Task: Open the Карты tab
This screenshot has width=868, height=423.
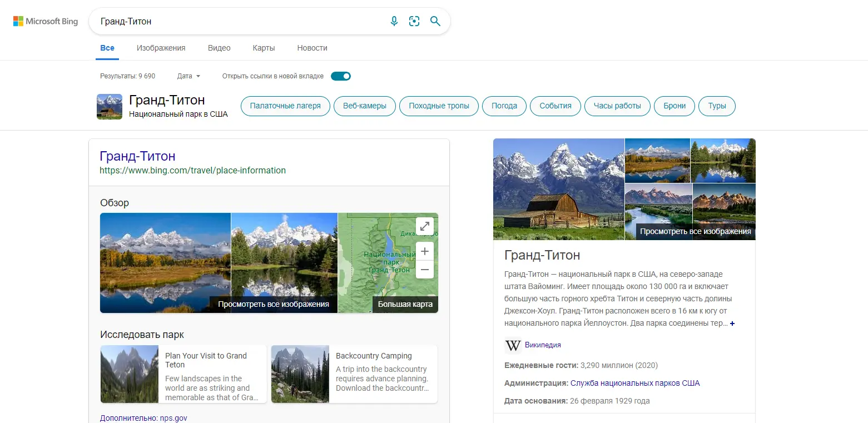Action: coord(264,48)
